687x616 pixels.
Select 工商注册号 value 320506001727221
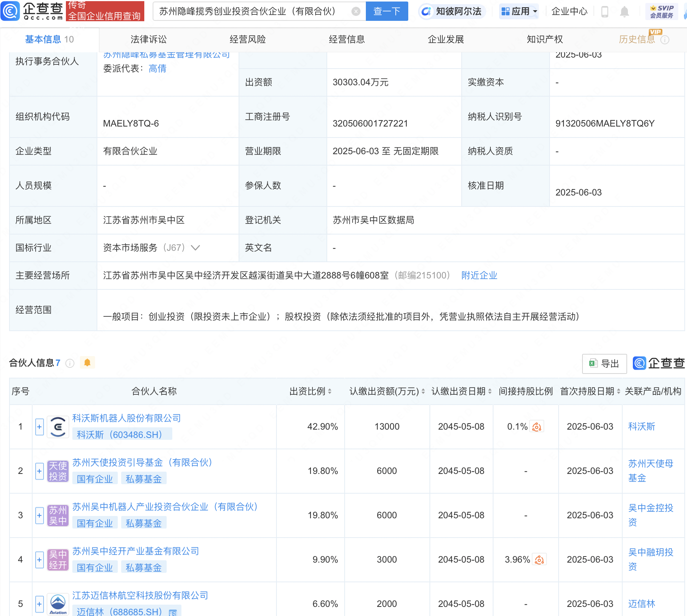[x=370, y=124]
